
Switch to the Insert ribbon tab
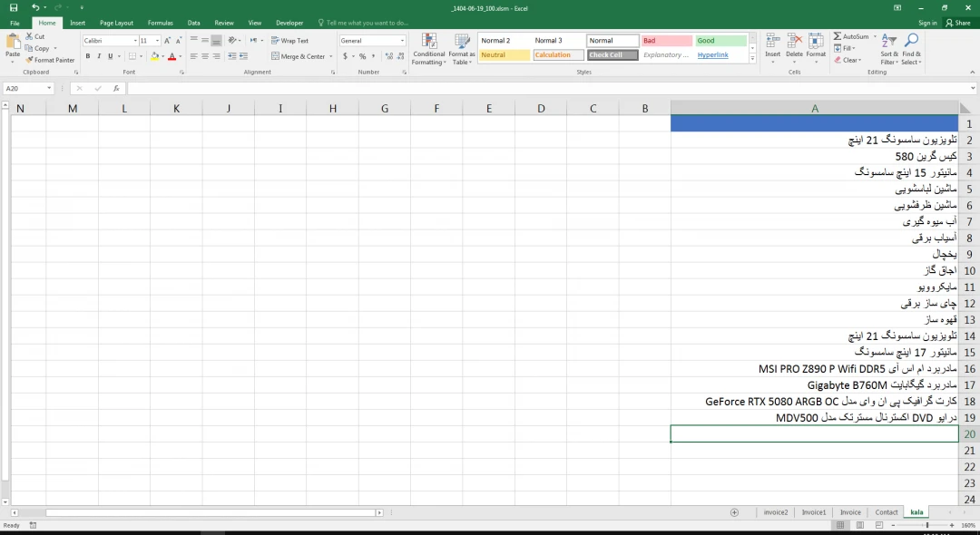point(77,23)
